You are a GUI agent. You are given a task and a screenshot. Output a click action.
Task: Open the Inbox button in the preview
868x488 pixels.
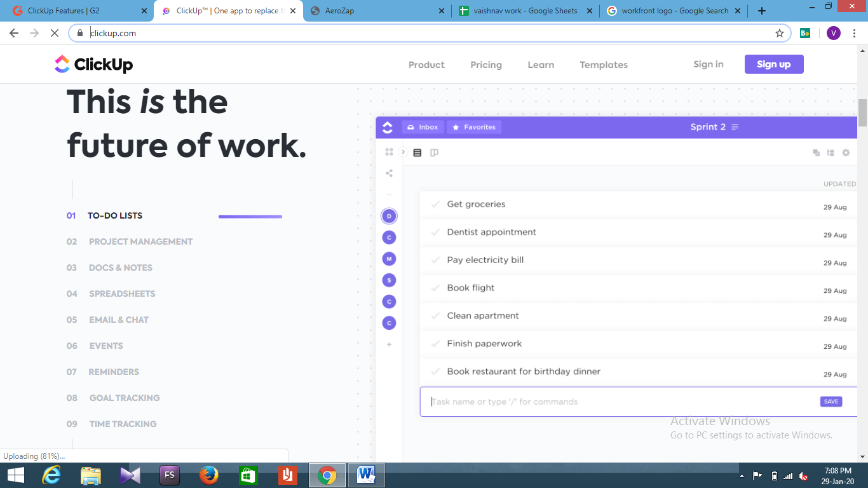click(423, 127)
